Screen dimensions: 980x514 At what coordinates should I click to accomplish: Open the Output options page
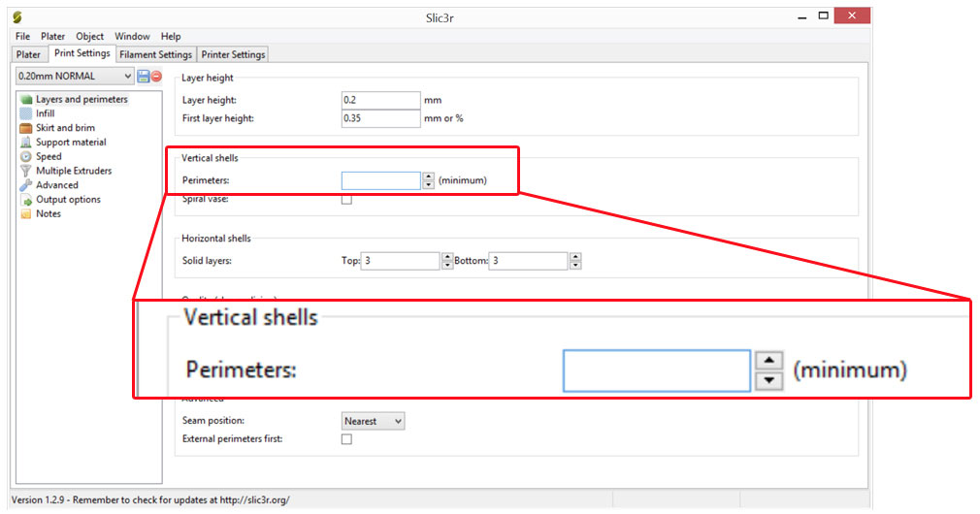coord(68,200)
